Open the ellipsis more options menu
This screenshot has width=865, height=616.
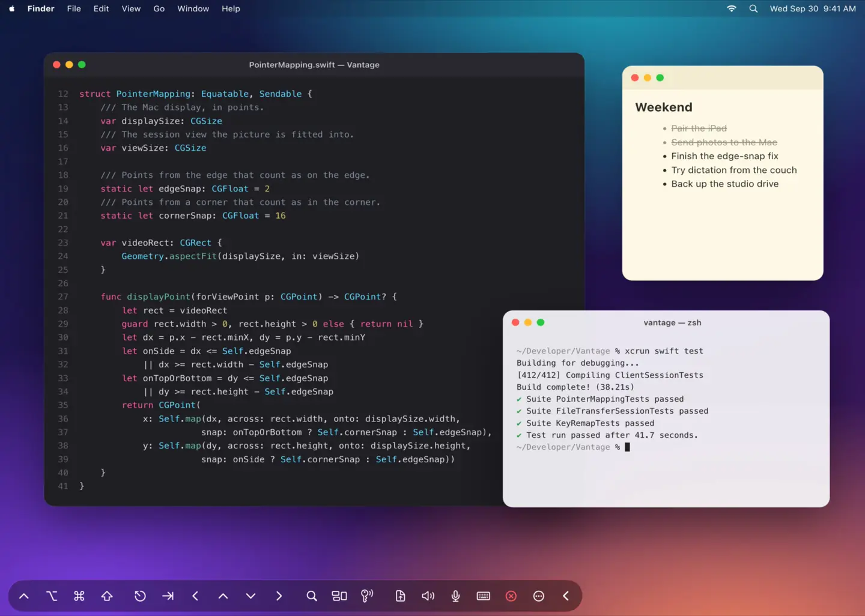point(539,596)
